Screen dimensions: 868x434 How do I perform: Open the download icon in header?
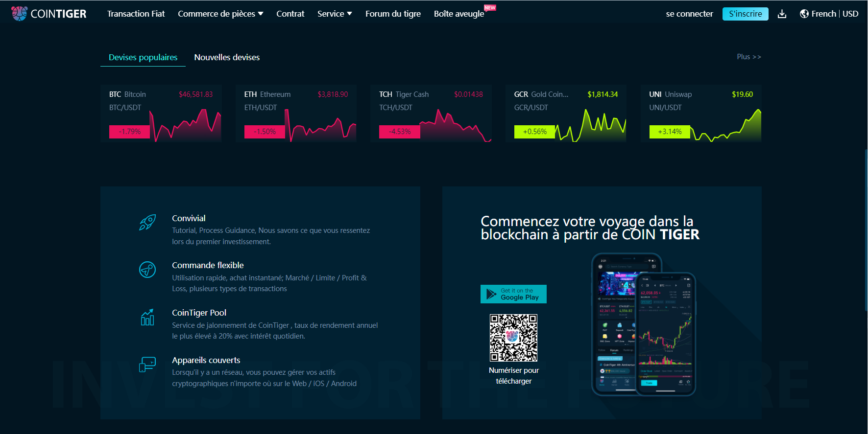click(782, 14)
